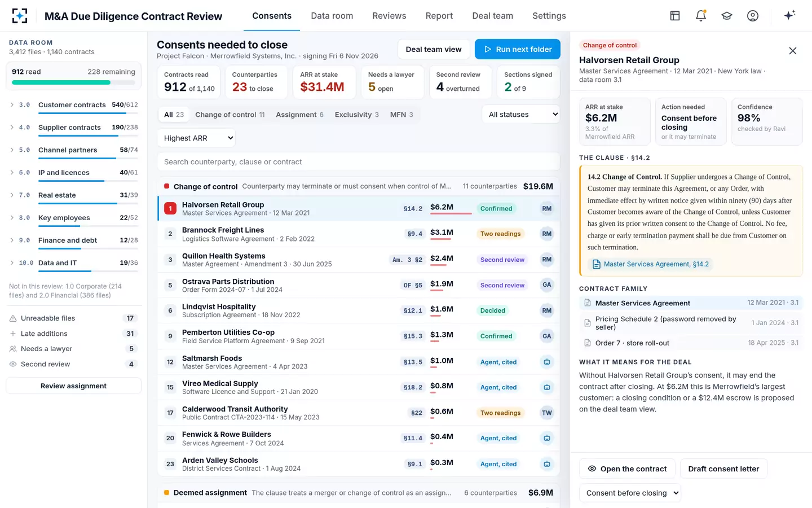This screenshot has height=508, width=812.
Task: Click agent icon on Saltmarsh Foods row
Action: (547, 362)
